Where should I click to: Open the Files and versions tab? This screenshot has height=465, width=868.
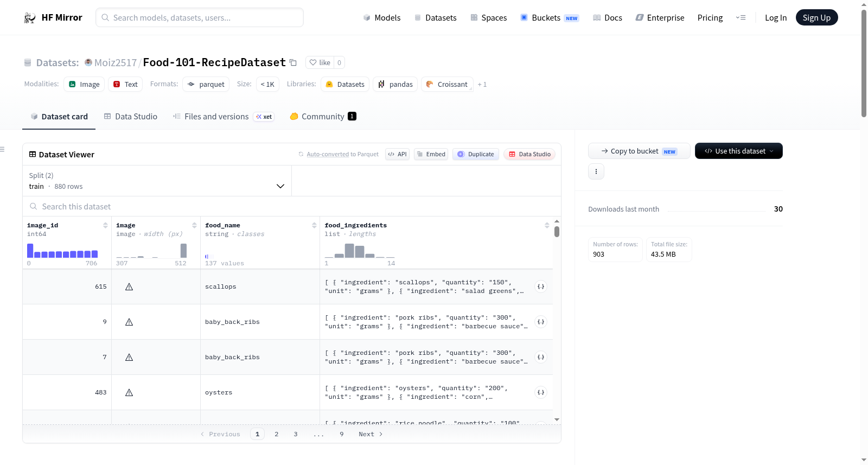pos(224,117)
